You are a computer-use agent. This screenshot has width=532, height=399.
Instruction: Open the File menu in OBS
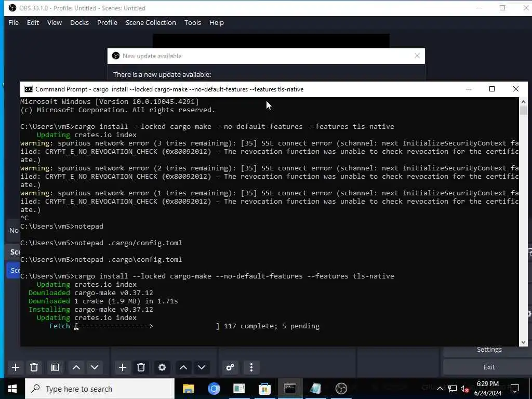point(14,22)
